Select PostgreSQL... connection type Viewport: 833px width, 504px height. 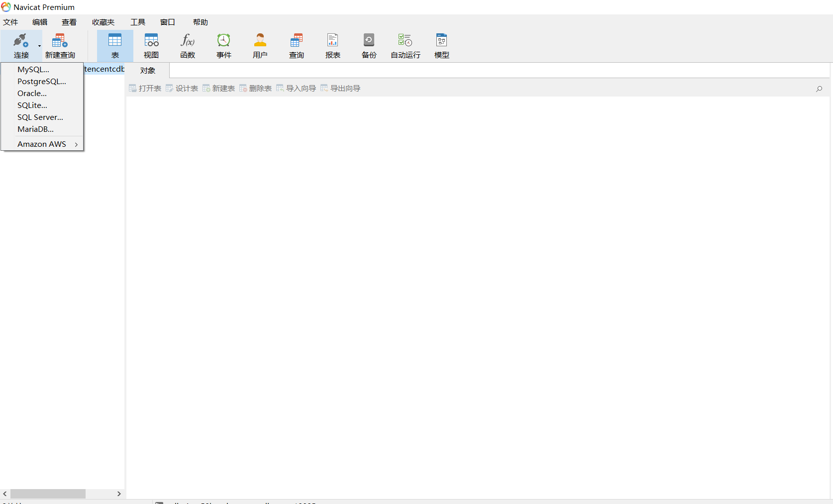[x=42, y=82]
